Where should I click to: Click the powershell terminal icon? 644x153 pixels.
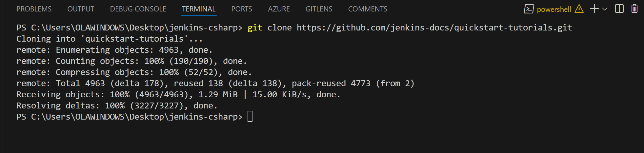[x=529, y=9]
